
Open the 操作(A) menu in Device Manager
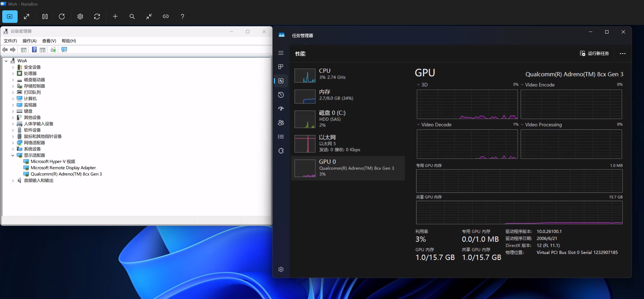click(29, 41)
